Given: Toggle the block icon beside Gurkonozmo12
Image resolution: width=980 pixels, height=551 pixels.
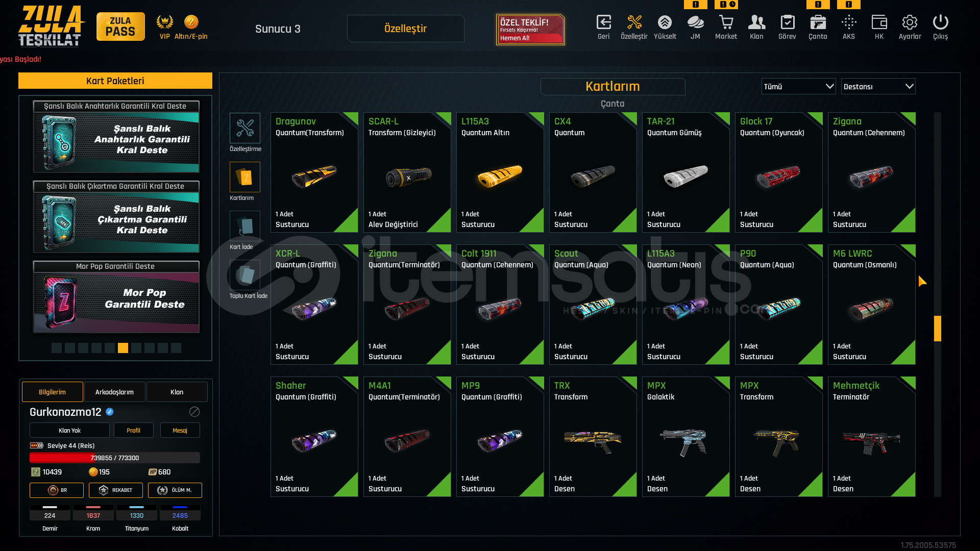Looking at the screenshot, I should (194, 412).
